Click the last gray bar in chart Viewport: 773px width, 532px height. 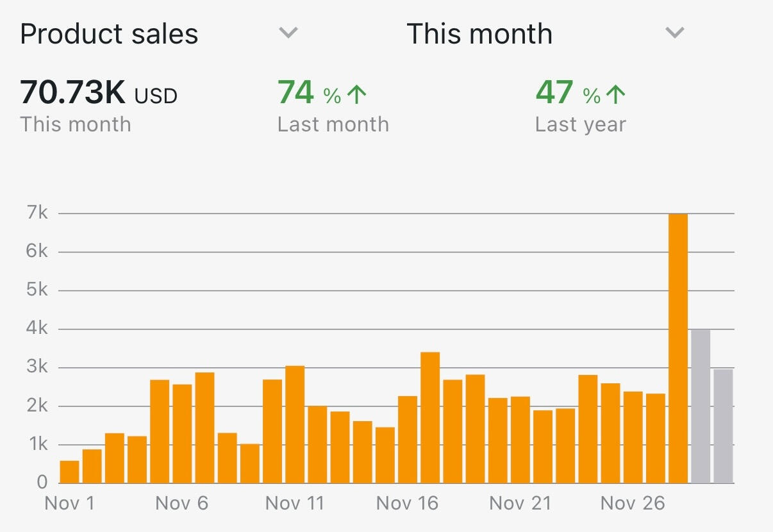(x=723, y=426)
